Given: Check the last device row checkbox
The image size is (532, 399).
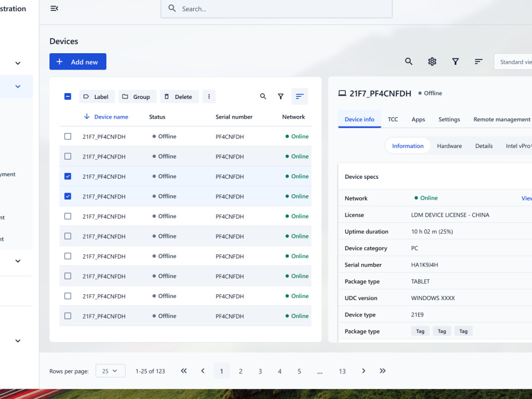Looking at the screenshot, I should click(x=68, y=316).
